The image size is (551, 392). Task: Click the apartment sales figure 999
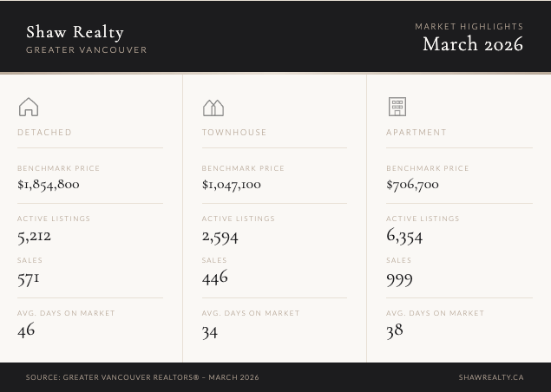(399, 278)
